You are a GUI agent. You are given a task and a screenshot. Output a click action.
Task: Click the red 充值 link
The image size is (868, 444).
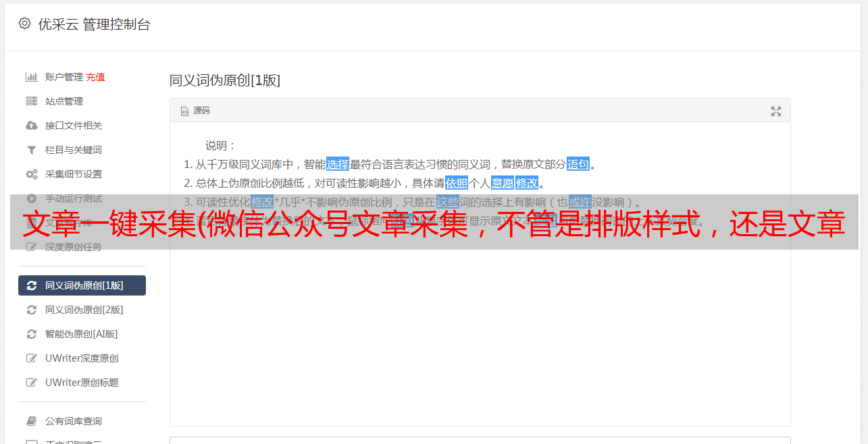pos(95,77)
